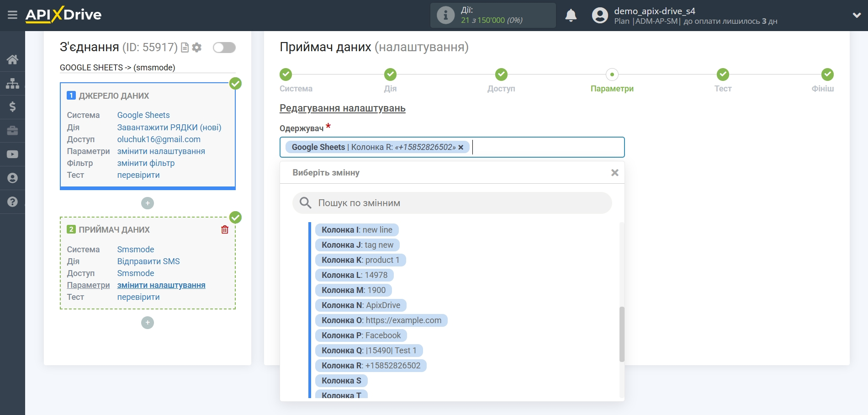868x415 pixels.
Task: Click the variable list scrollbar
Action: pos(621,334)
